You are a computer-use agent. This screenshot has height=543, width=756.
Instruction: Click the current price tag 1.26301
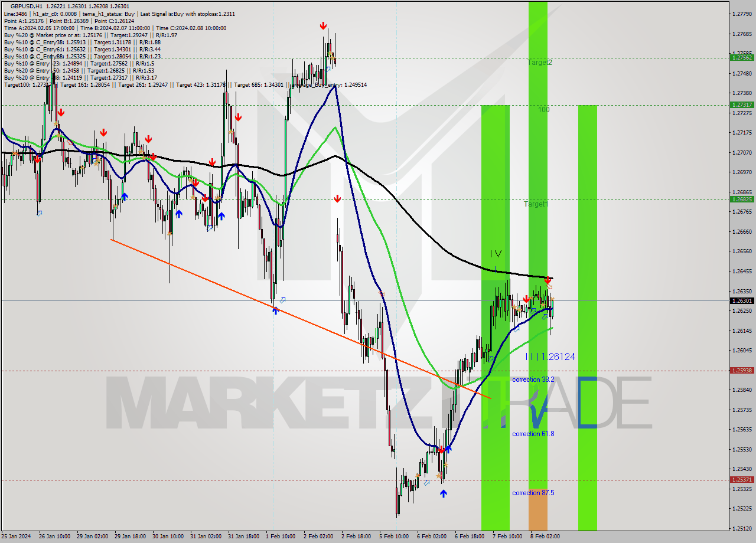click(742, 300)
